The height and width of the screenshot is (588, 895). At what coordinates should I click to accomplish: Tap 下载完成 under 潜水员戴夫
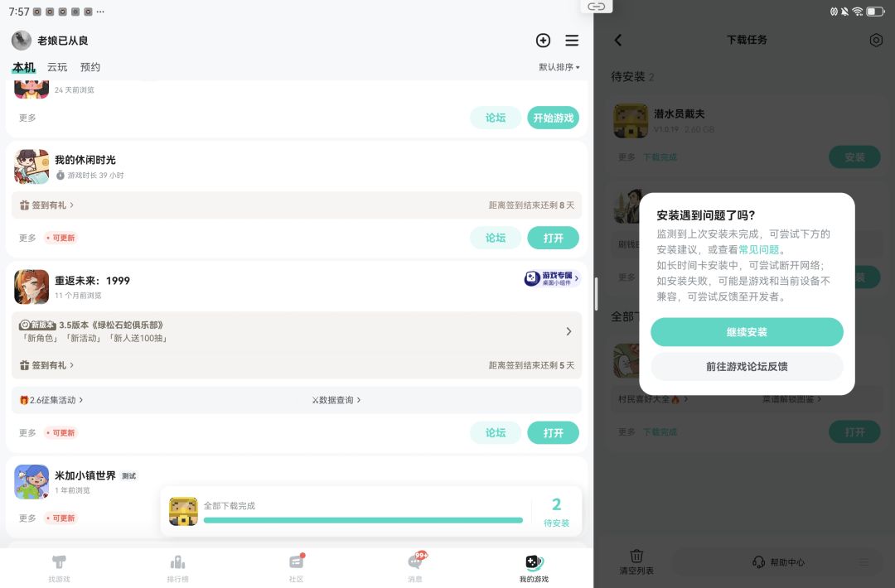pyautogui.click(x=660, y=157)
